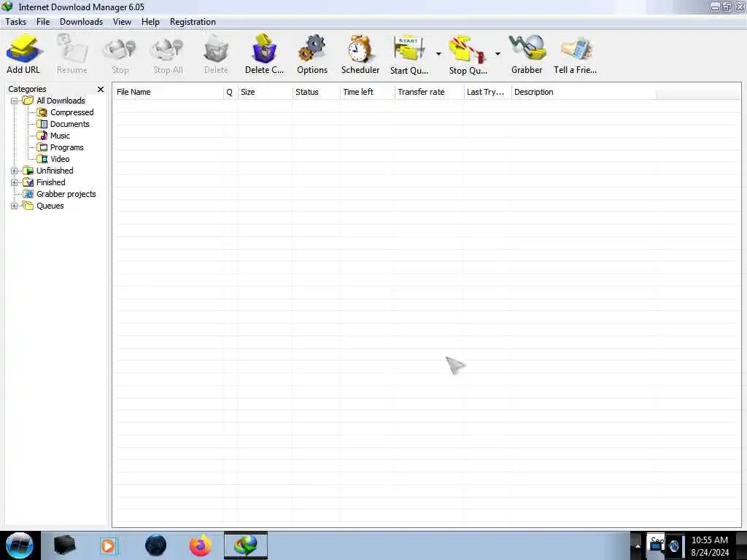Click the Stop All toolbar icon

(168, 54)
